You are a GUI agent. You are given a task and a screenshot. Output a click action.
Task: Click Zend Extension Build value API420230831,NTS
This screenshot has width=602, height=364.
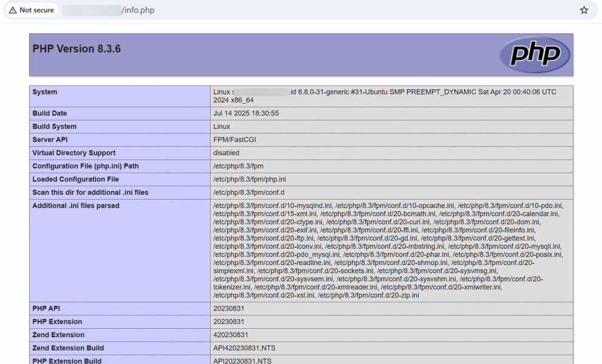pyautogui.click(x=243, y=348)
